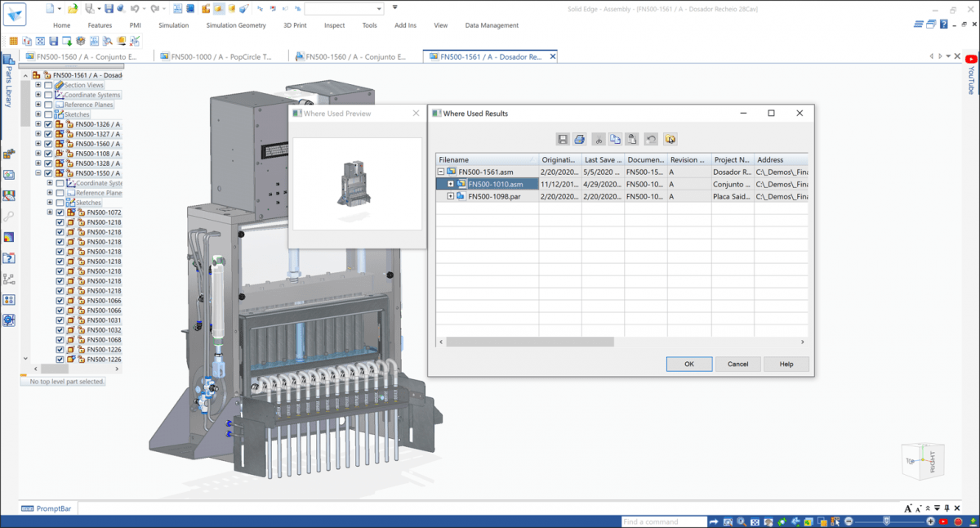Expand Section Views tree node
The height and width of the screenshot is (528, 980).
[x=38, y=85]
